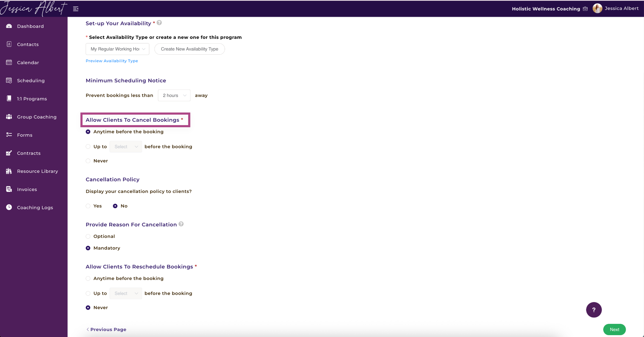Click the Resource Library books icon
644x337 pixels.
click(9, 171)
